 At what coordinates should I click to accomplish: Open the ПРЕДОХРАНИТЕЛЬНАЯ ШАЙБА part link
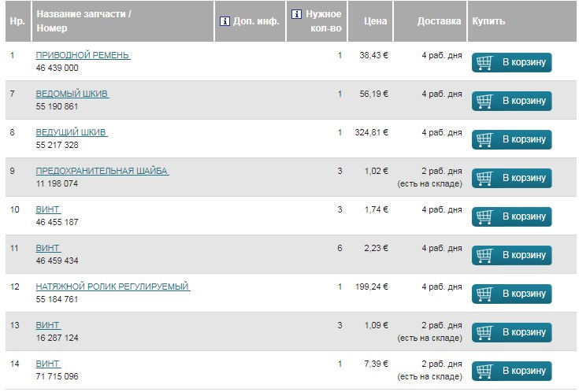(102, 172)
